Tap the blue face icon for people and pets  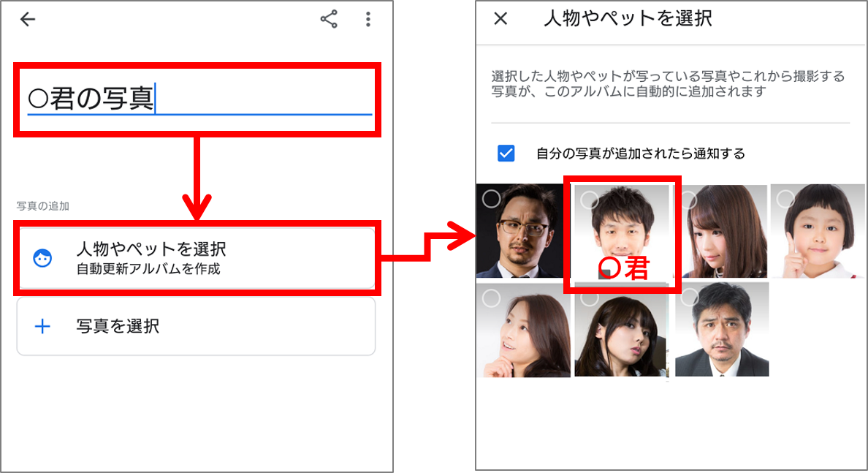(x=42, y=258)
